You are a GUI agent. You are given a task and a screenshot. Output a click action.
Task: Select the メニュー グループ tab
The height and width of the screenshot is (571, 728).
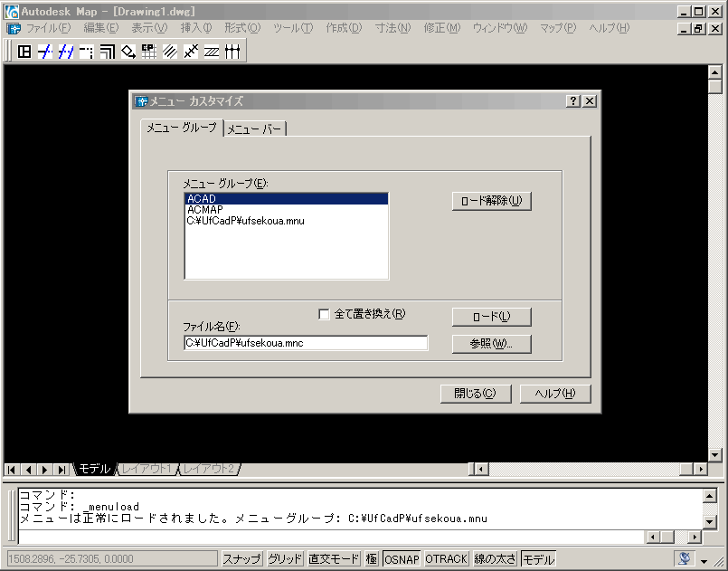click(x=182, y=128)
